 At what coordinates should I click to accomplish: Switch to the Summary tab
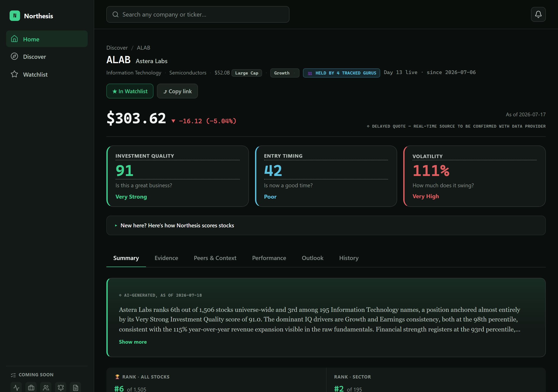pos(126,258)
